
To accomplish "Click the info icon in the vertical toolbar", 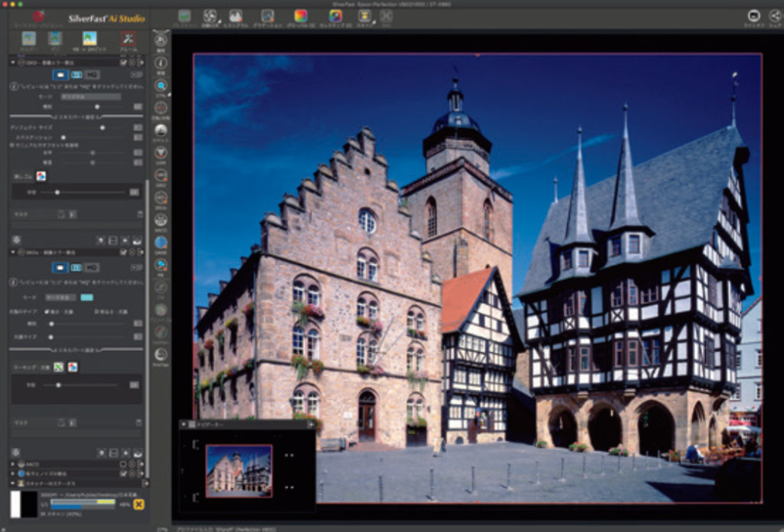I will [161, 63].
